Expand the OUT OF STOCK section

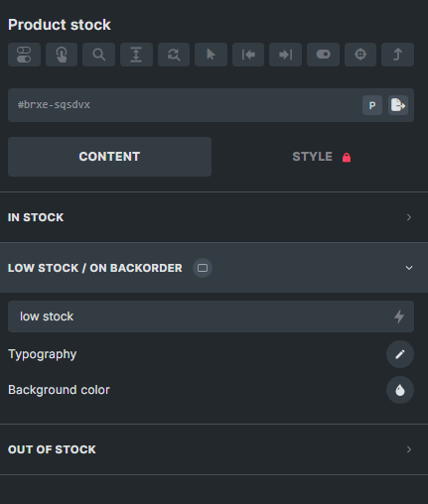214,449
